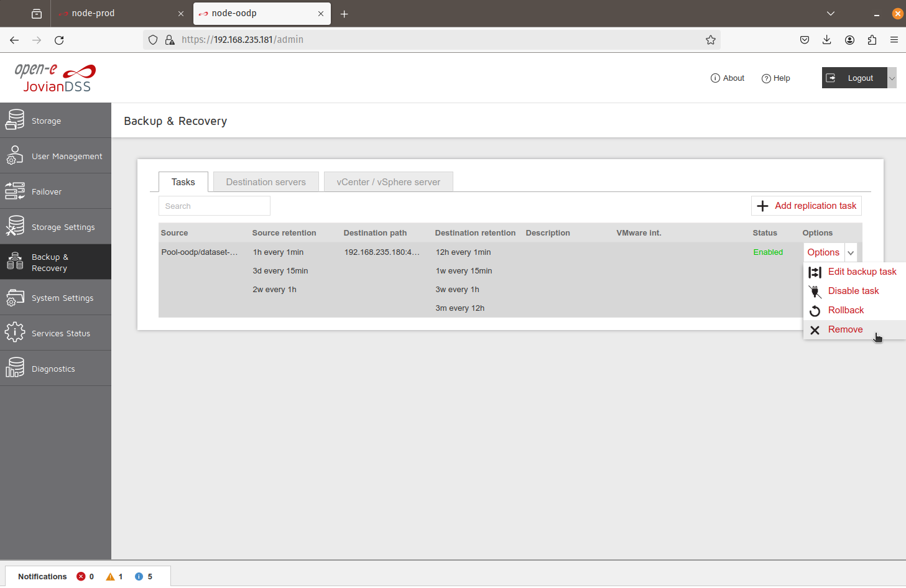This screenshot has width=906, height=588.
Task: Reload the current browser page
Action: [59, 40]
